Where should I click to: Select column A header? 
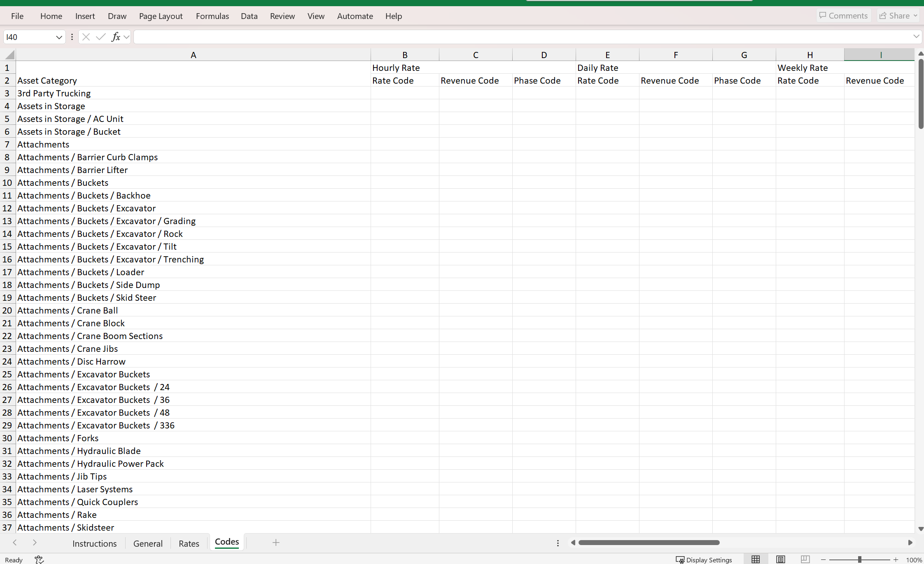tap(194, 55)
